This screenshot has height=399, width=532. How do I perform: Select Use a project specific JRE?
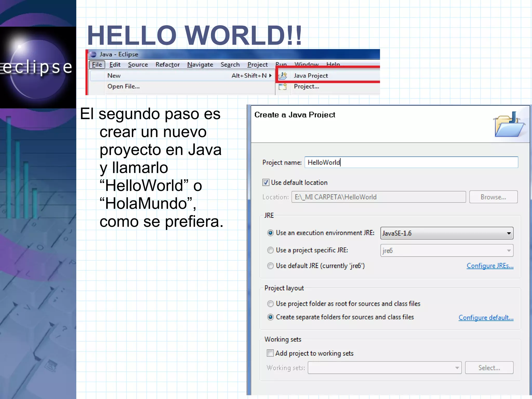(270, 250)
